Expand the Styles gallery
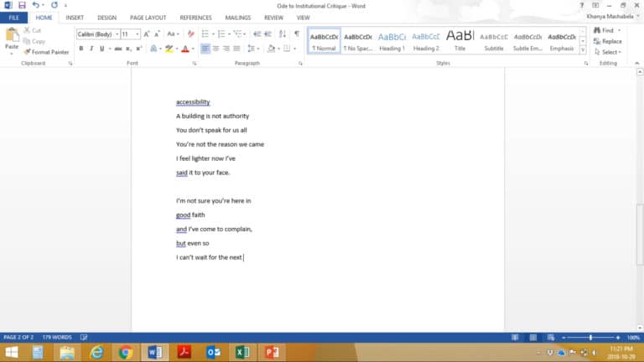The width and height of the screenshot is (644, 362). click(582, 49)
